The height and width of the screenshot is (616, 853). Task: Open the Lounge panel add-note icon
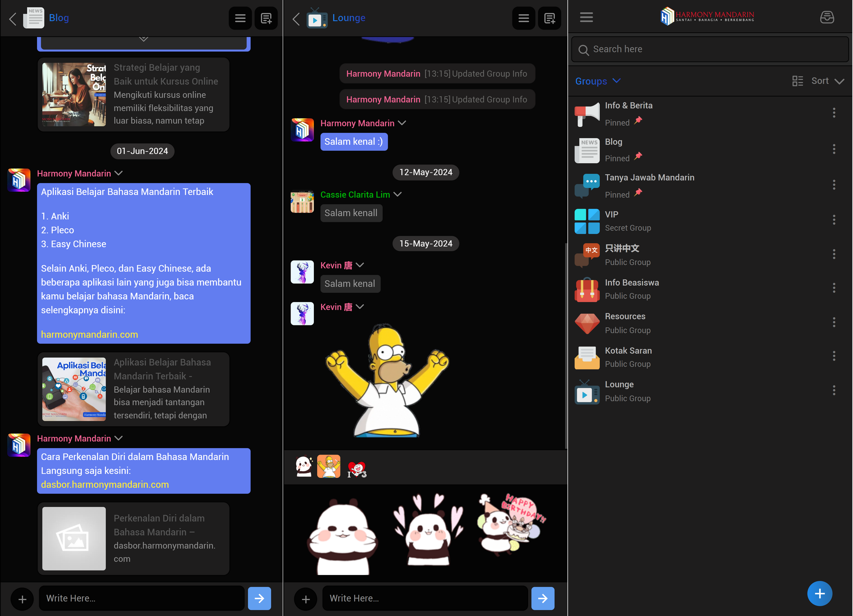[549, 18]
